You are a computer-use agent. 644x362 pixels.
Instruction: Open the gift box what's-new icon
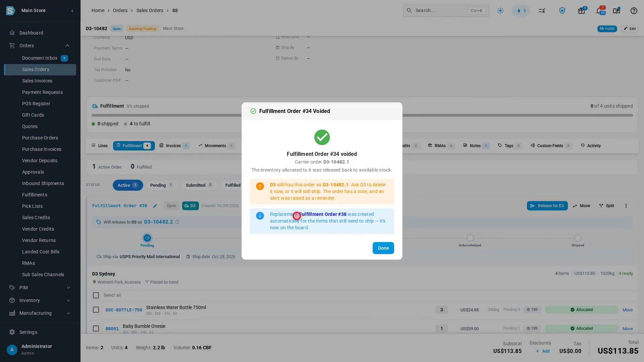[x=582, y=11]
